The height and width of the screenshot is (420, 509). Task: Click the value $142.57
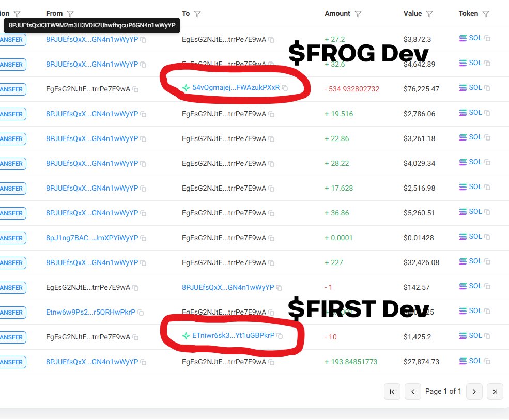click(x=417, y=288)
